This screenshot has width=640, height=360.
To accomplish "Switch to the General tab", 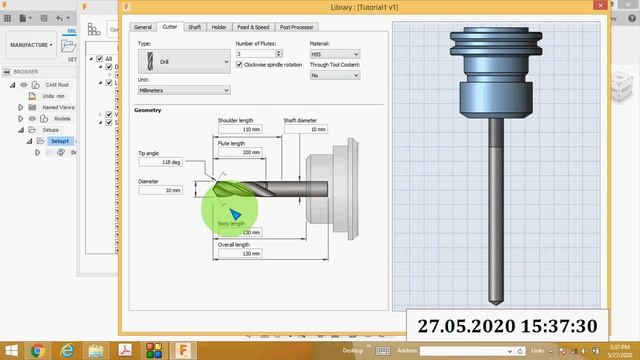I will 143,27.
